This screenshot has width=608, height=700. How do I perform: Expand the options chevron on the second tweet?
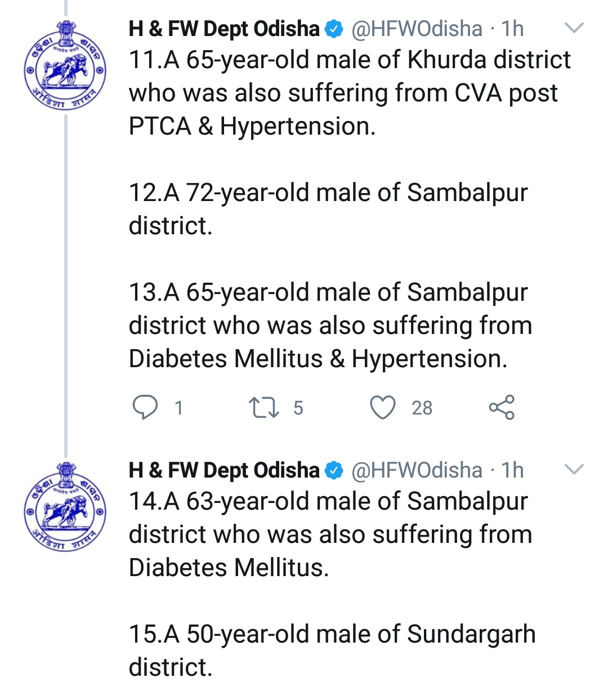point(574,469)
